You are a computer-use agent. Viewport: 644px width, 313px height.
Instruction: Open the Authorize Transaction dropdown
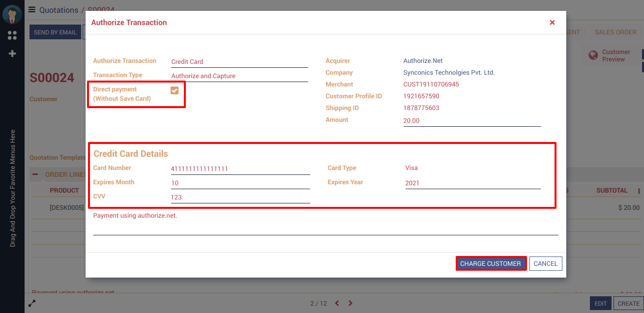(x=239, y=62)
